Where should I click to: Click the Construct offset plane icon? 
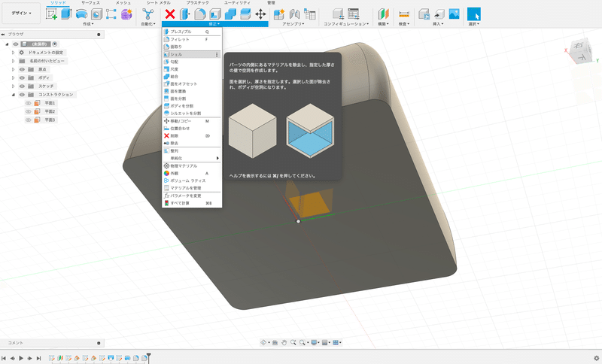(383, 14)
